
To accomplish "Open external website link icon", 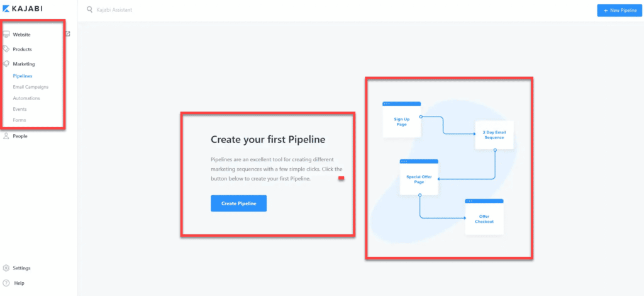I will [68, 34].
